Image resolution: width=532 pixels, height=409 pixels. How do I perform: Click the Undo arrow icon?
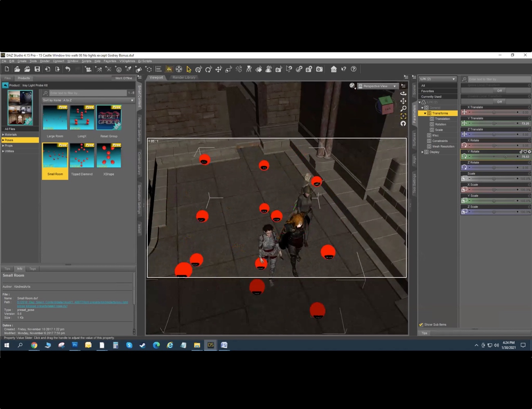click(68, 69)
